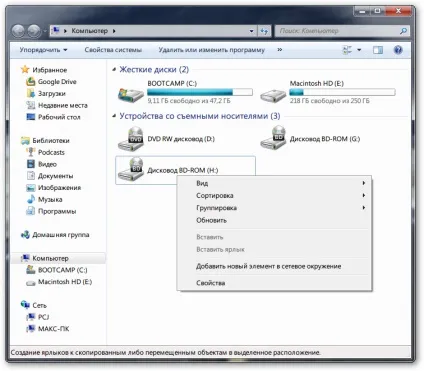Click the Back navigation arrow button
Screen dimensions: 424x371
click(19, 31)
